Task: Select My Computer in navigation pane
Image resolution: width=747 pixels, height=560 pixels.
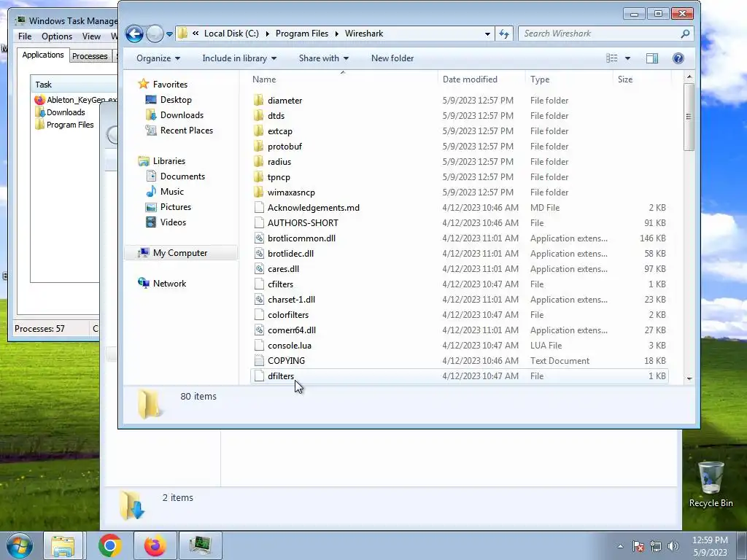Action: (180, 253)
